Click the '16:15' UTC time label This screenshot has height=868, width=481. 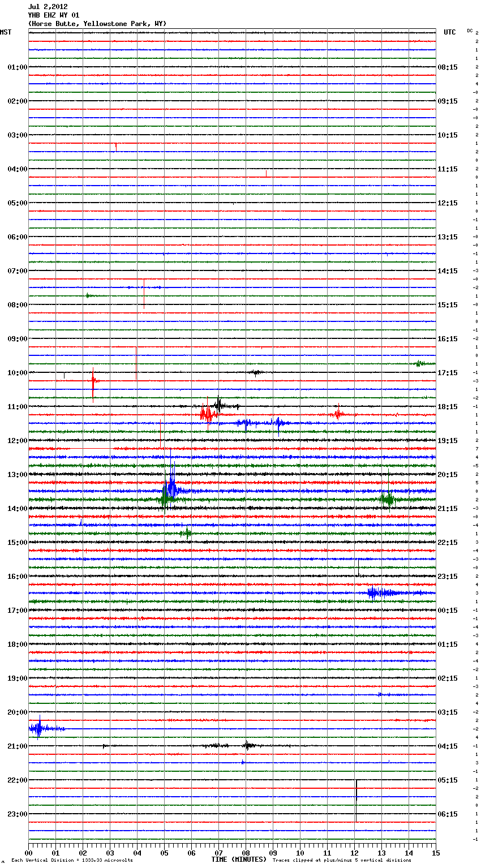tap(448, 339)
